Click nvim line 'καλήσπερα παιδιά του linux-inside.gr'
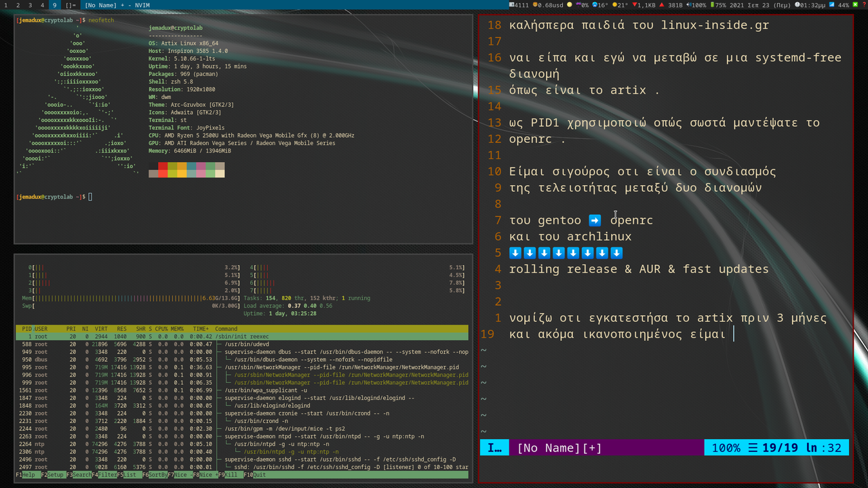 pos(639,26)
